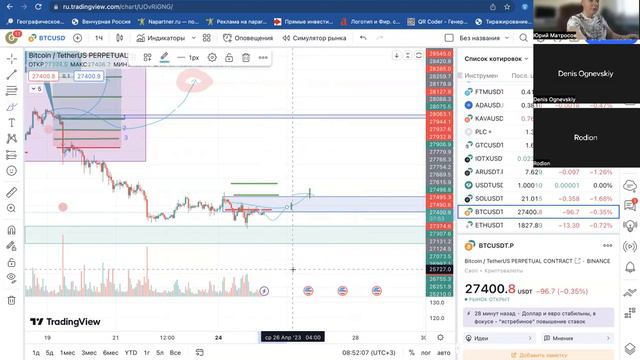
Task: Open line color picker pencil on floating toolbar
Action: (x=164, y=58)
